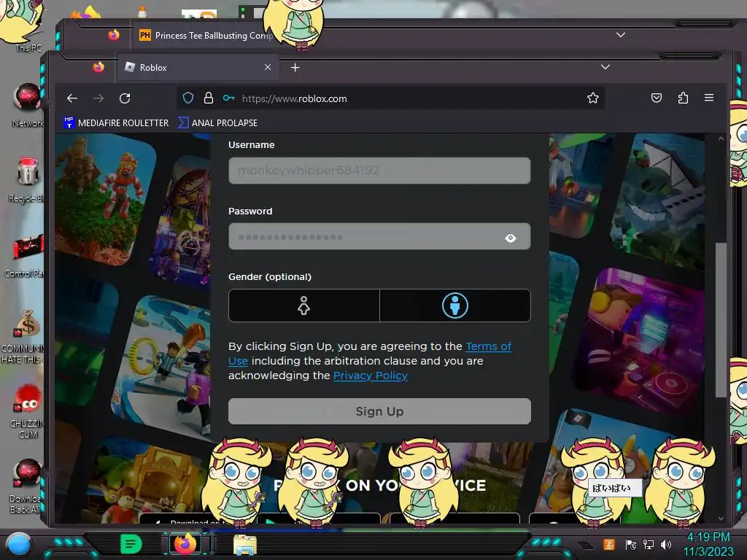Click the scrollbar down arrow
The width and height of the screenshot is (747, 560).
(721, 518)
